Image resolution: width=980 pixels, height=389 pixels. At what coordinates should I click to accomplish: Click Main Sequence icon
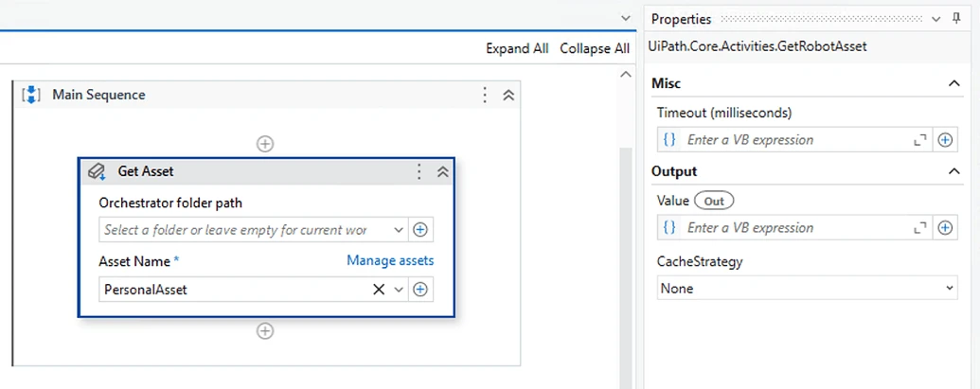(31, 95)
